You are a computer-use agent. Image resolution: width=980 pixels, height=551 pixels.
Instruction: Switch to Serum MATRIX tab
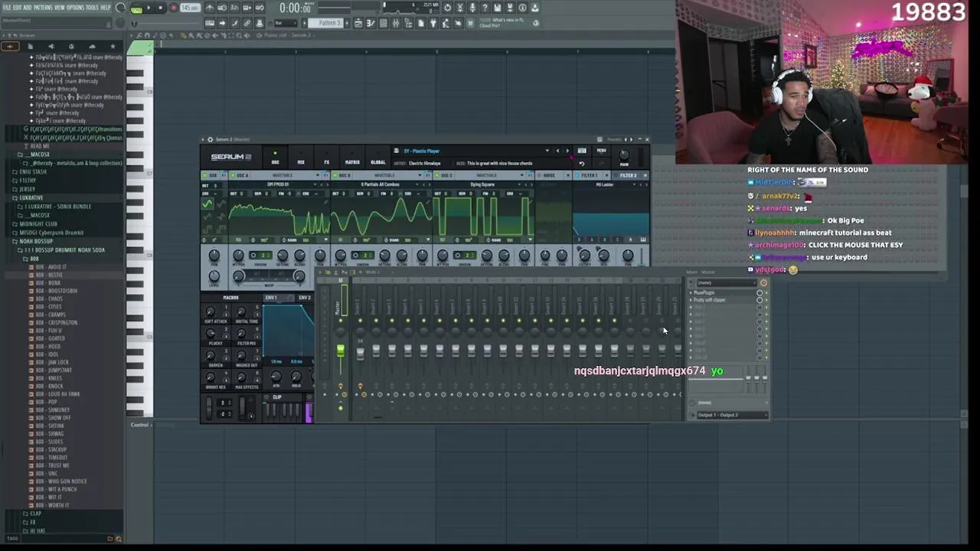pyautogui.click(x=352, y=159)
